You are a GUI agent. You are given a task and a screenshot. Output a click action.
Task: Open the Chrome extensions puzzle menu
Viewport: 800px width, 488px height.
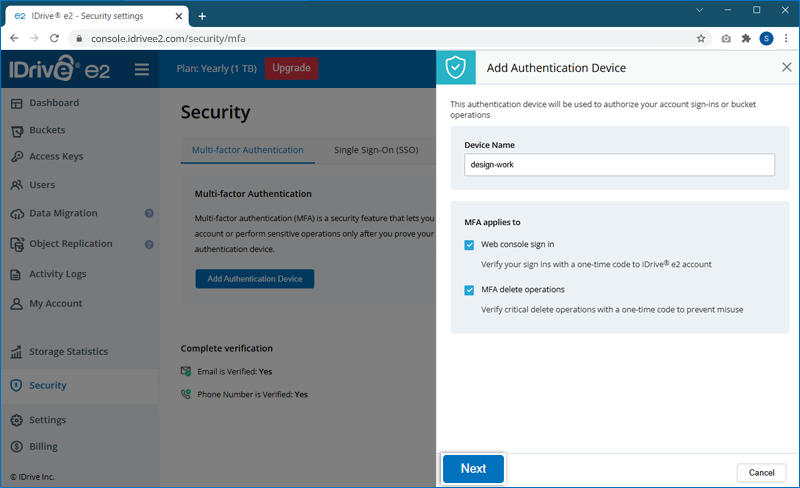pyautogui.click(x=746, y=38)
